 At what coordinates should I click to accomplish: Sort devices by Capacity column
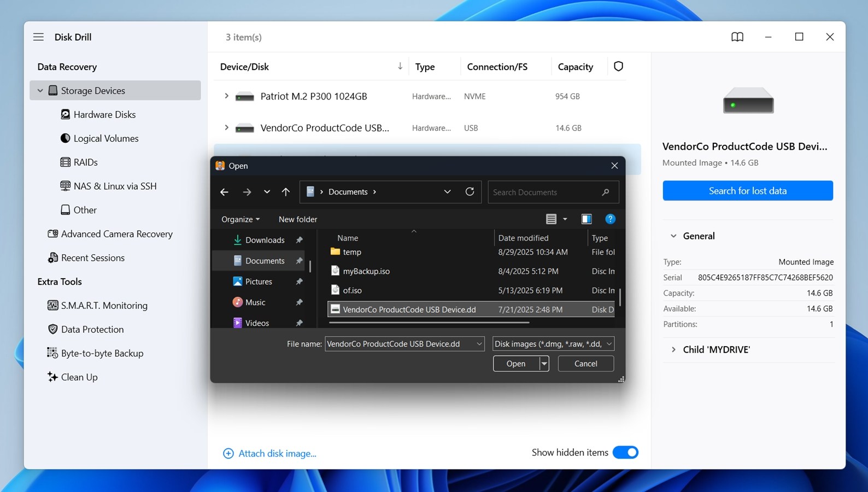(575, 67)
